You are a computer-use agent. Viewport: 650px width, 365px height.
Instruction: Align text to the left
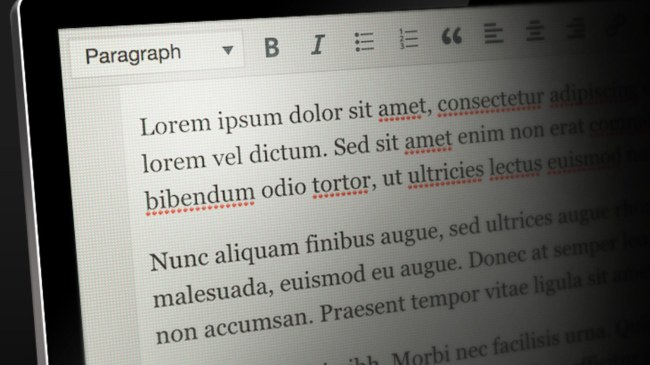494,33
